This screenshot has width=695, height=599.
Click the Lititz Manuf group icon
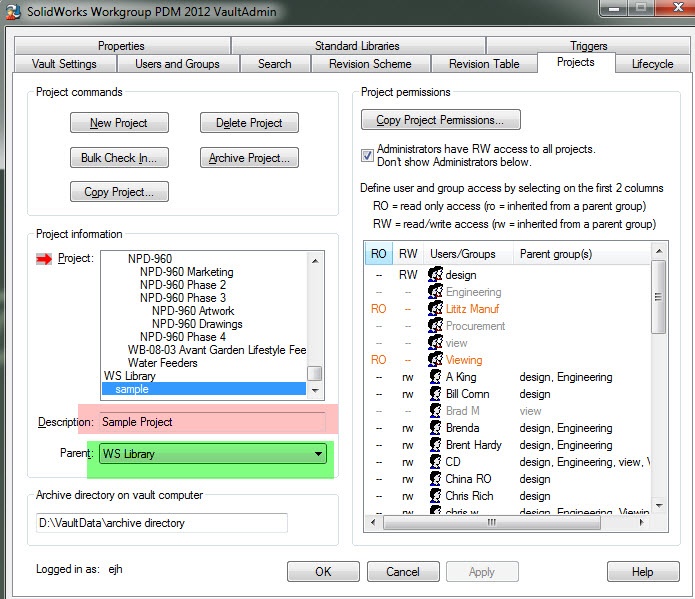(x=435, y=308)
